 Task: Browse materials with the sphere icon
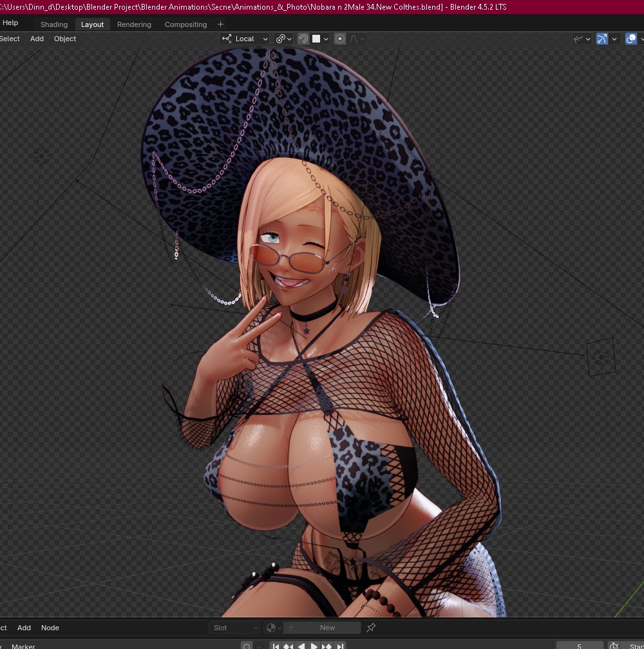(x=274, y=628)
